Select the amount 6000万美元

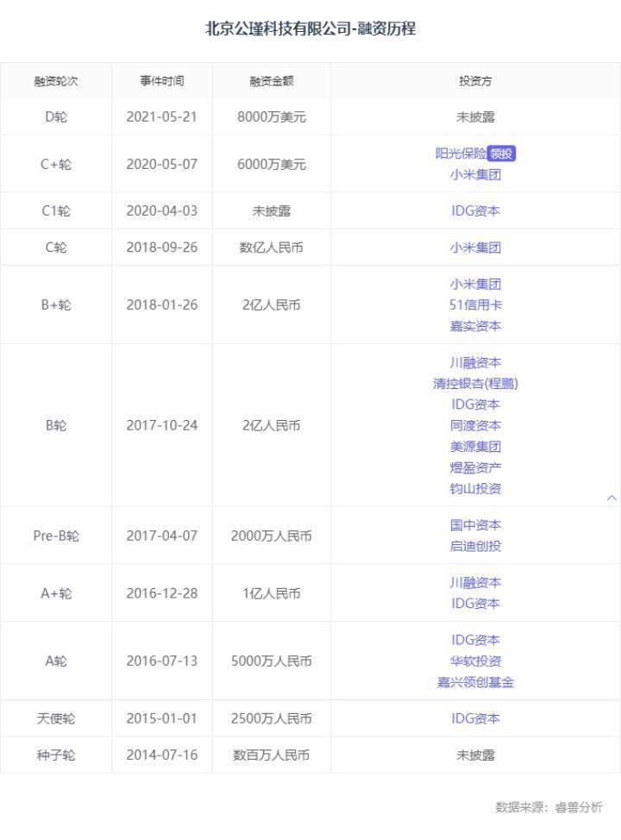click(271, 164)
